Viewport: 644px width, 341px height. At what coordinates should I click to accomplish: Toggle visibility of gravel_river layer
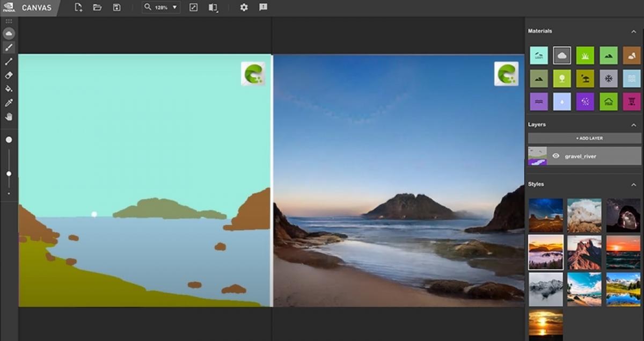[x=555, y=156]
